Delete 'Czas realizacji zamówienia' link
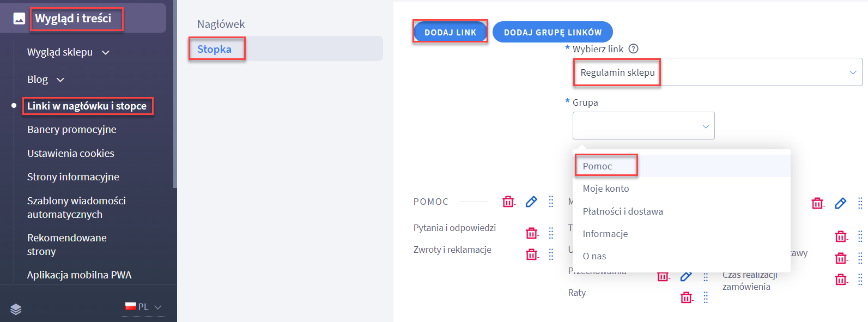The width and height of the screenshot is (868, 322). coord(841,280)
